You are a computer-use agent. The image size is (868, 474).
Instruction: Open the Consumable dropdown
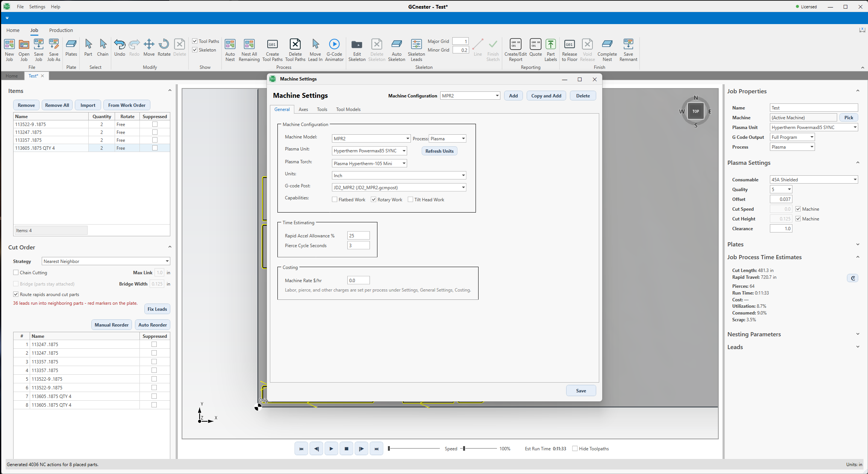point(814,179)
